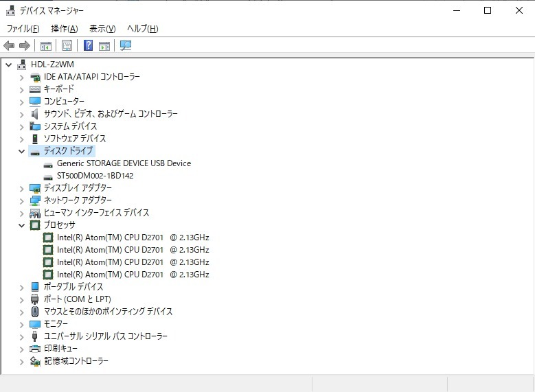535x392 pixels.
Task: Select the first Intel Atom D2701 processor
Action: [133, 238]
